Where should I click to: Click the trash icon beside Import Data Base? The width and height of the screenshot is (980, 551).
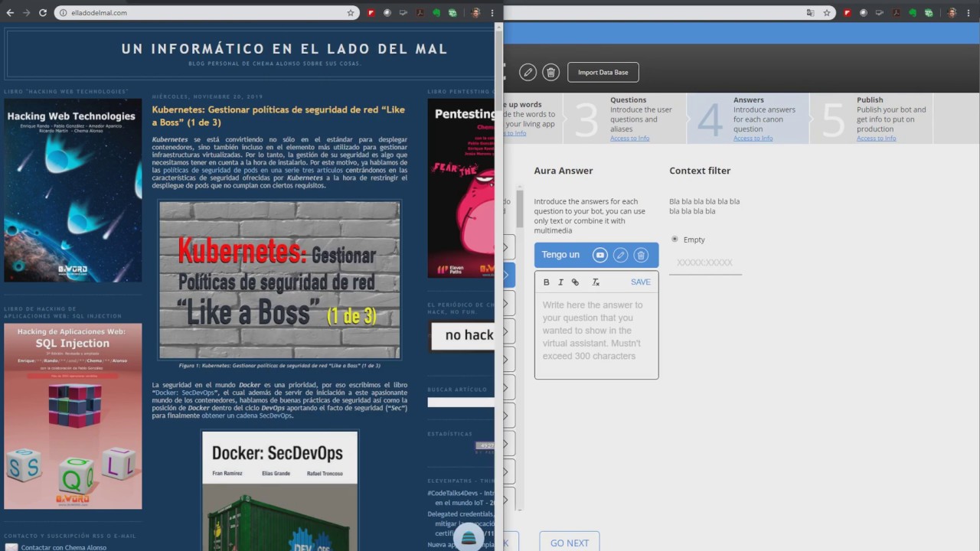tap(550, 72)
